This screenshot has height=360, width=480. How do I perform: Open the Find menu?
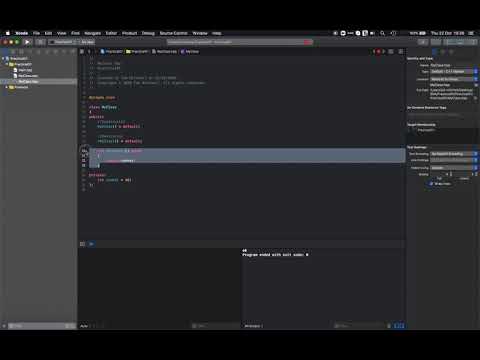pos(75,33)
